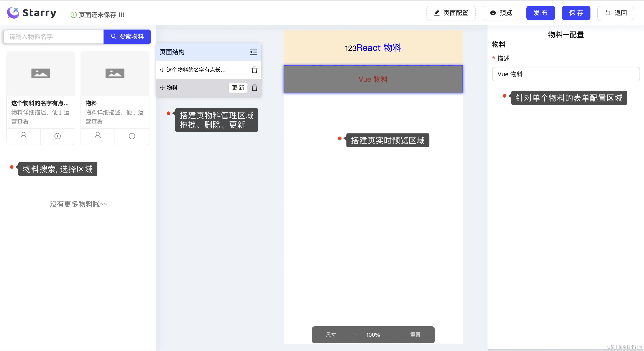Delete the first long-named material with trash icon

tap(254, 70)
